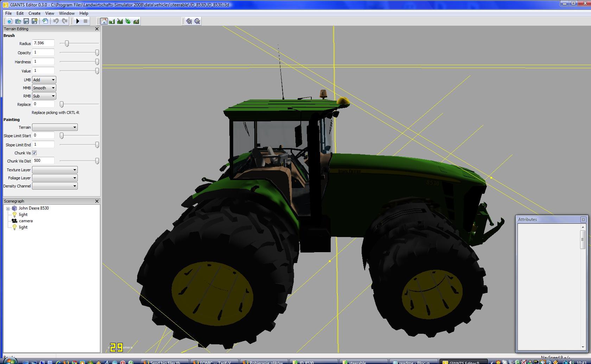This screenshot has width=591, height=364.
Task: Open the Texture Layer dropdown
Action: pos(55,170)
